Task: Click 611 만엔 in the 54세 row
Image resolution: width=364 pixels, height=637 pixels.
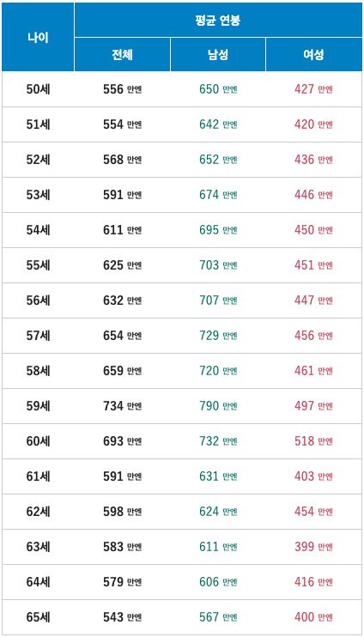Action: (x=122, y=230)
